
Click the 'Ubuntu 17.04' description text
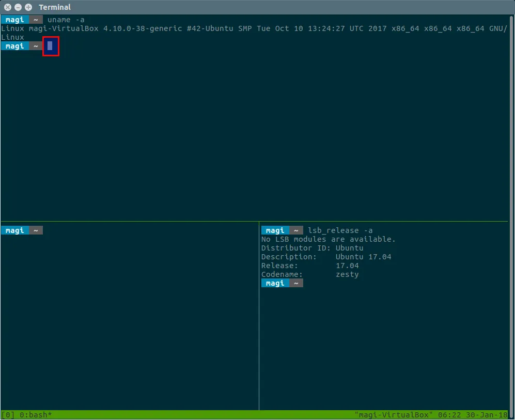pyautogui.click(x=363, y=257)
